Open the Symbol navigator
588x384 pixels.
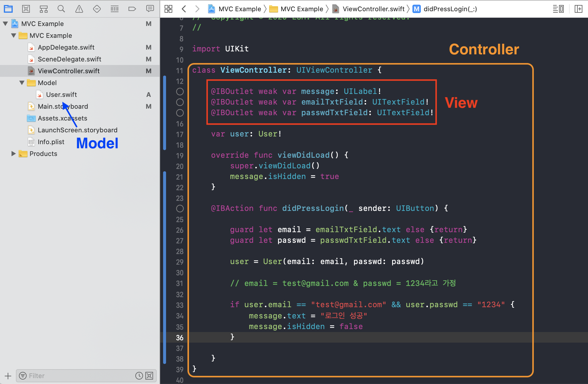click(44, 9)
